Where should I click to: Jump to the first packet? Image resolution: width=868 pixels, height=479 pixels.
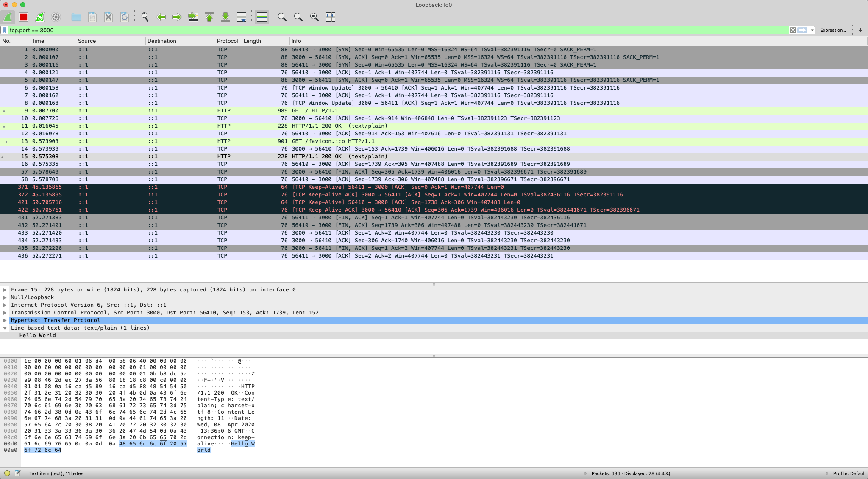(209, 17)
